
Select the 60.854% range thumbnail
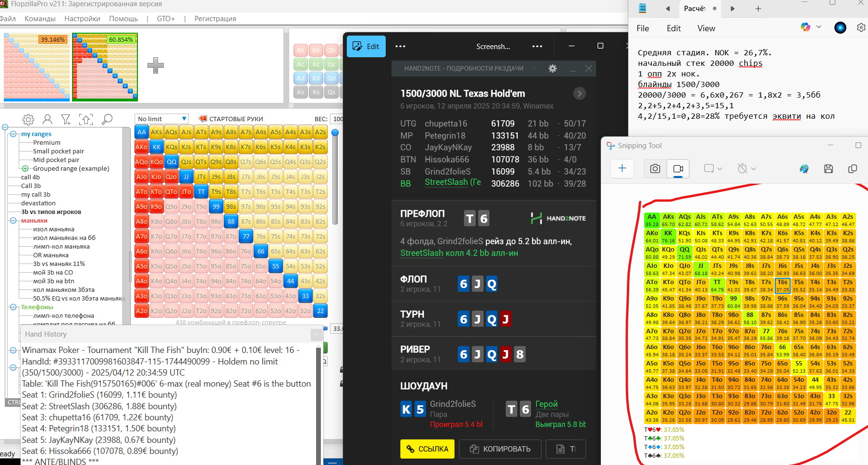105,67
